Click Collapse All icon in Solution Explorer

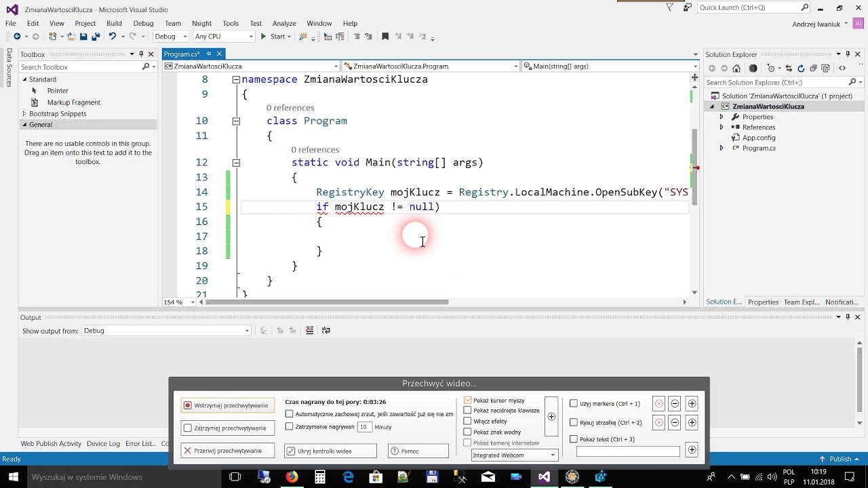813,68
